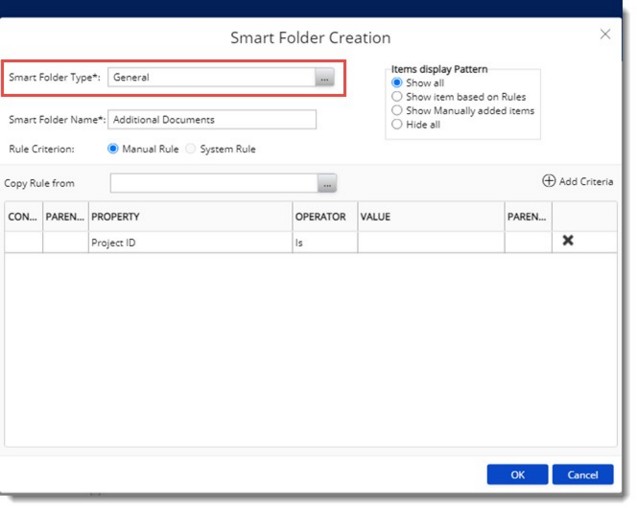Click the PROPERTY column header
Screen dimensions: 637x510
191,217
